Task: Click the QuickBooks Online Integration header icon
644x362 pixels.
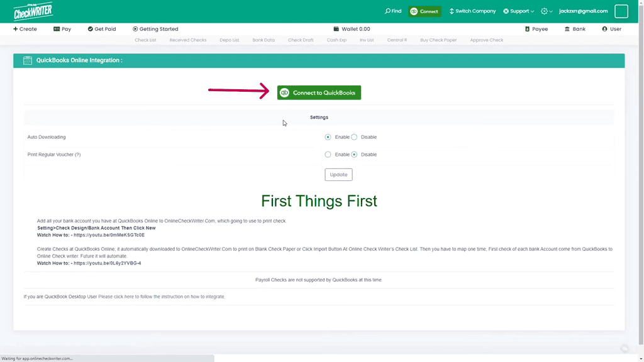Action: click(x=28, y=60)
